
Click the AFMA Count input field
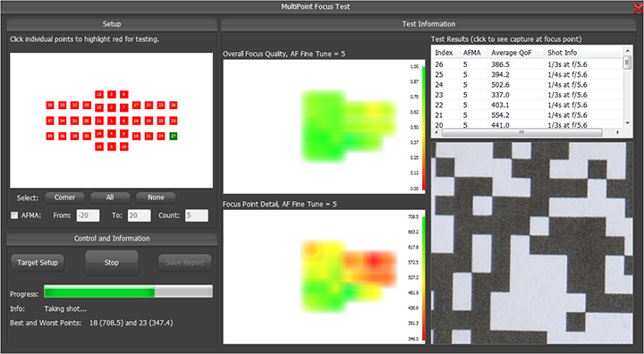point(197,215)
